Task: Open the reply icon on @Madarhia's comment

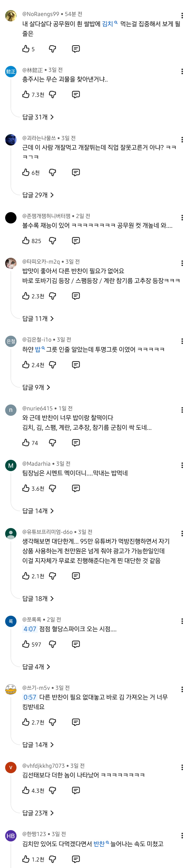Action: [76, 488]
